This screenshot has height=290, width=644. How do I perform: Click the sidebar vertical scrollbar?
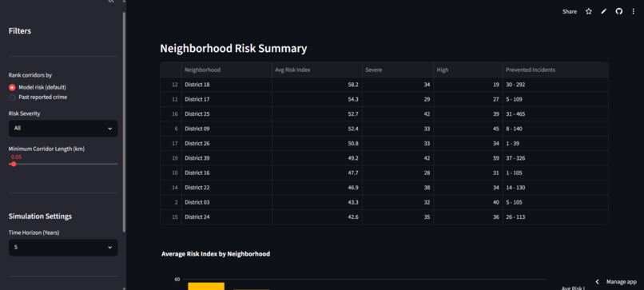click(124, 122)
